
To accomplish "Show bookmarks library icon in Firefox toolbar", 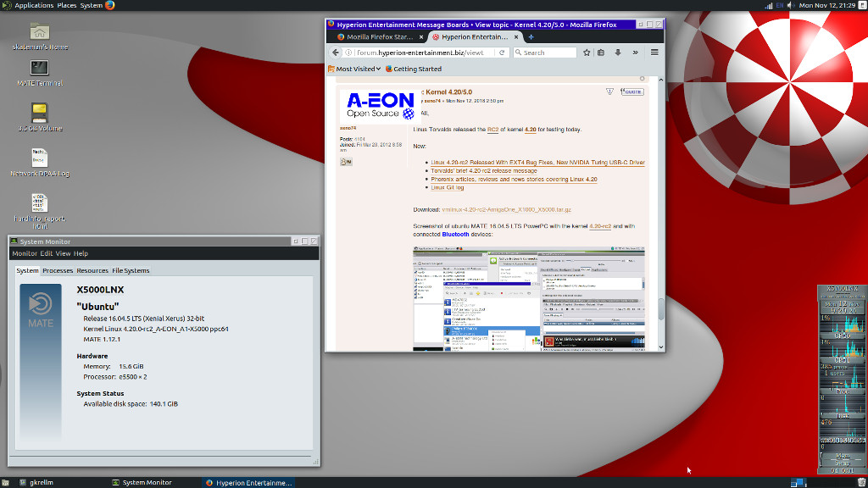I will pos(601,53).
